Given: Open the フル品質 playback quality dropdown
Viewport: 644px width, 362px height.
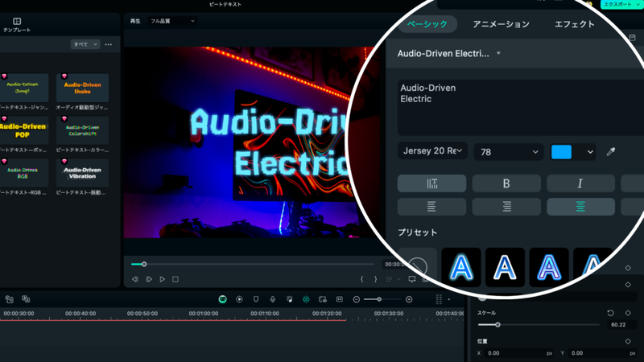Looking at the screenshot, I should (x=172, y=21).
